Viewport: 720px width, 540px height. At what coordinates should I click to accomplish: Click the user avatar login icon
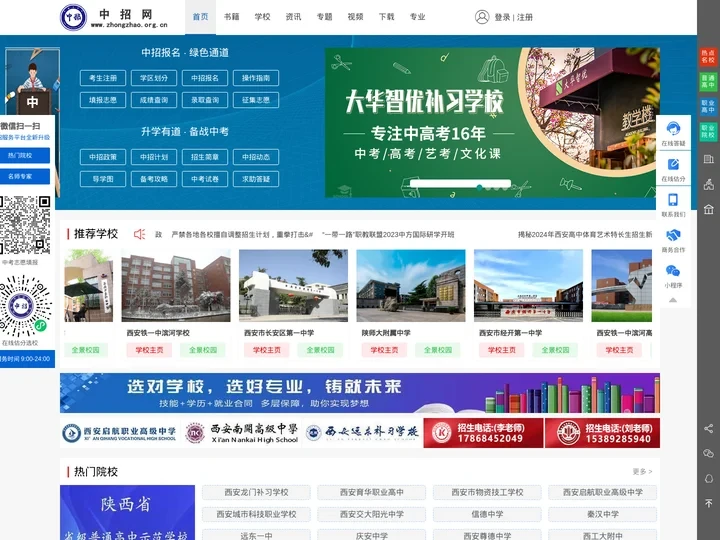point(482,17)
